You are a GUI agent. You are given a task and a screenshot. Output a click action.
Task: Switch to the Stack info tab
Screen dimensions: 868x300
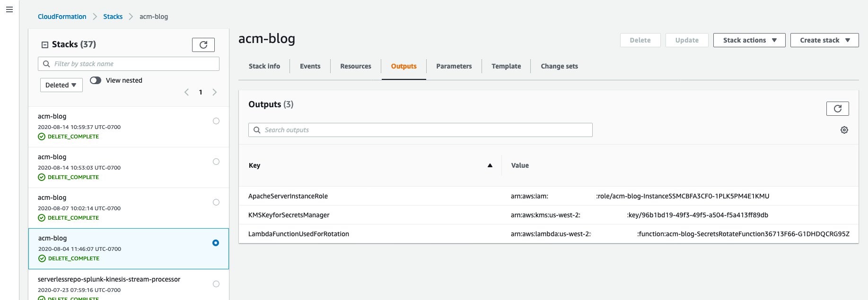pos(264,66)
